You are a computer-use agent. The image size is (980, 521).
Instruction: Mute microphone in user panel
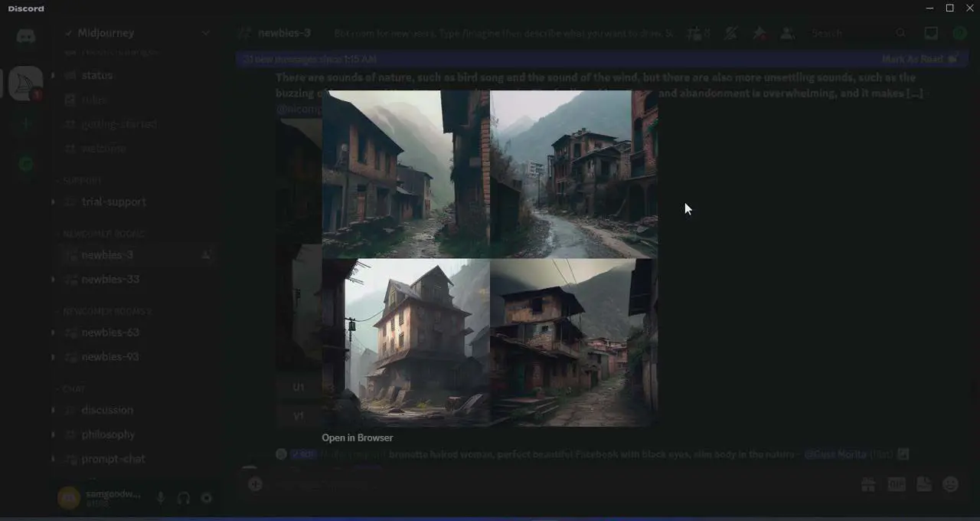point(161,498)
